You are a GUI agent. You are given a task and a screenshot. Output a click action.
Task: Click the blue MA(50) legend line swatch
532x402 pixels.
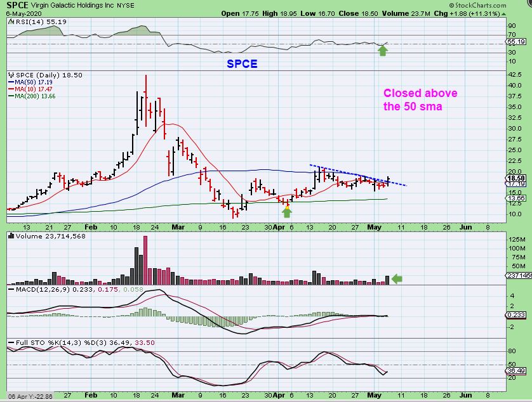11,82
